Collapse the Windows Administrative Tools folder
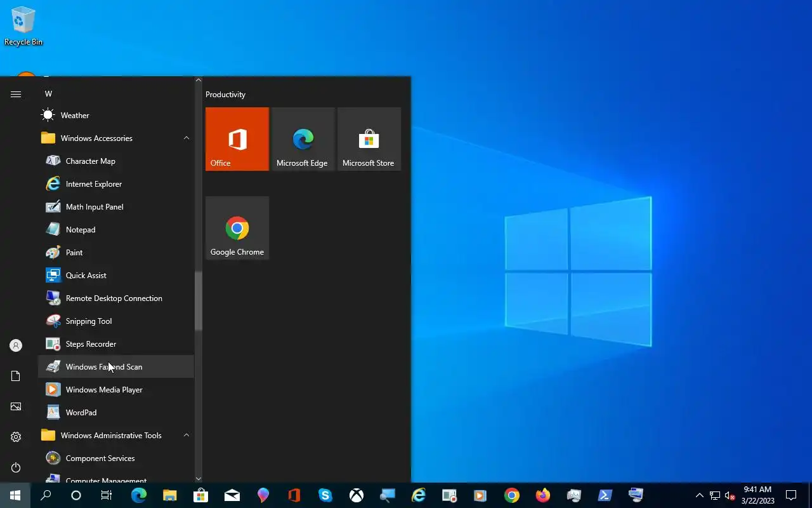This screenshot has width=812, height=508. tap(116, 436)
